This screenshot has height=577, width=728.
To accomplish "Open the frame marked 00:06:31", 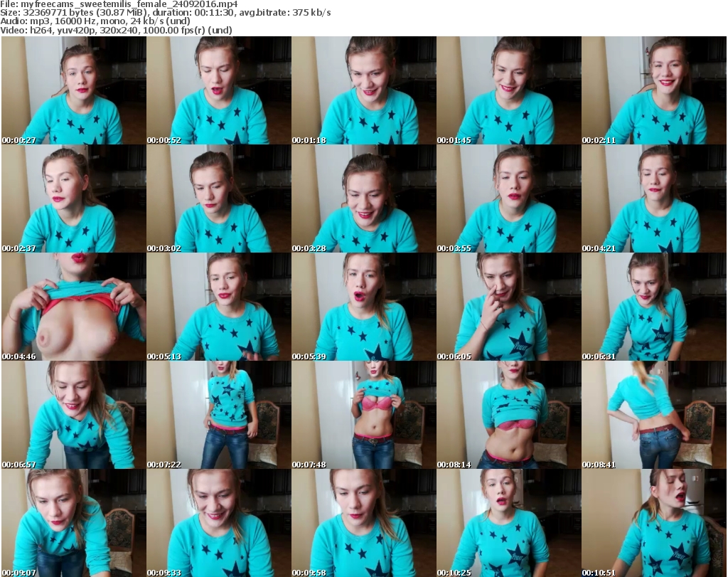I will coord(654,307).
